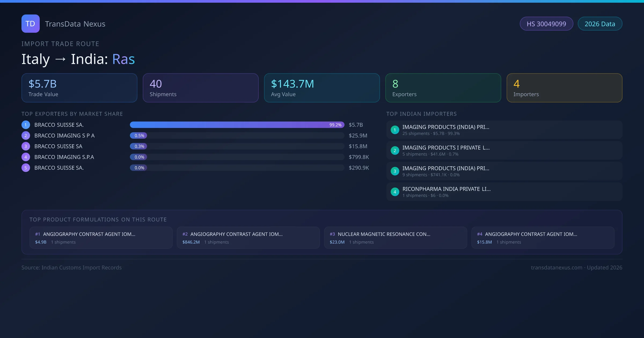Click the TD logo icon
This screenshot has height=338, width=644.
(x=30, y=24)
